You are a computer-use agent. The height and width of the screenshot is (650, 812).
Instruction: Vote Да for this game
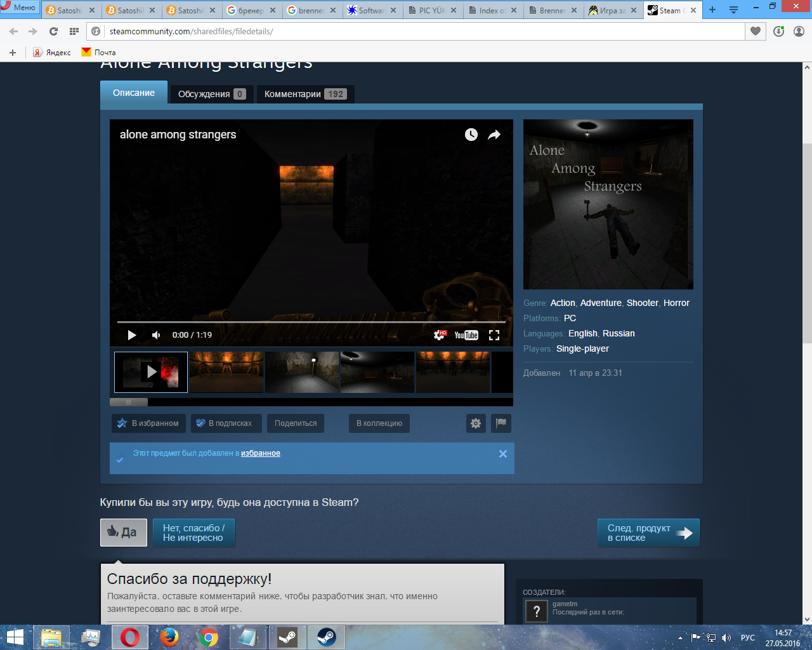point(124,533)
